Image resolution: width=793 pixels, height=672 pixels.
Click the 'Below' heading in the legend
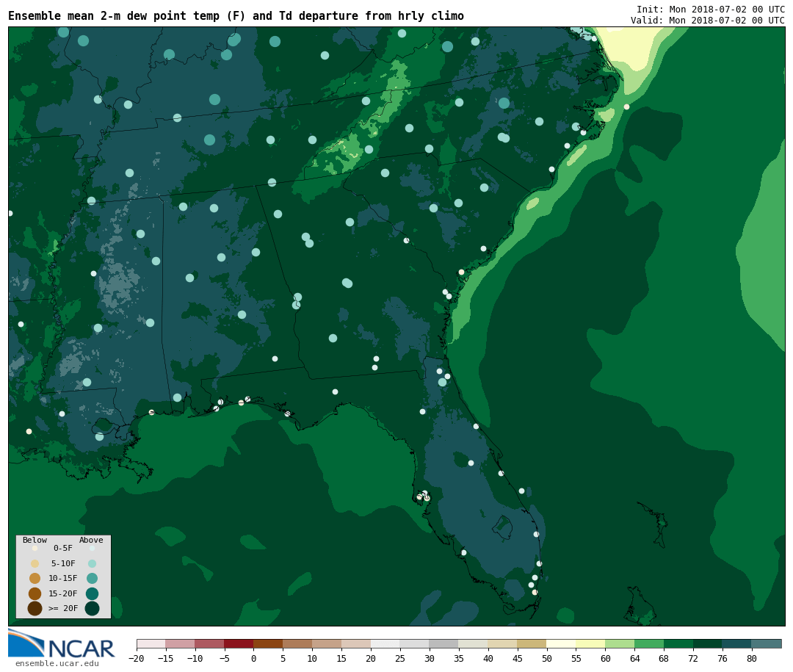coord(35,540)
